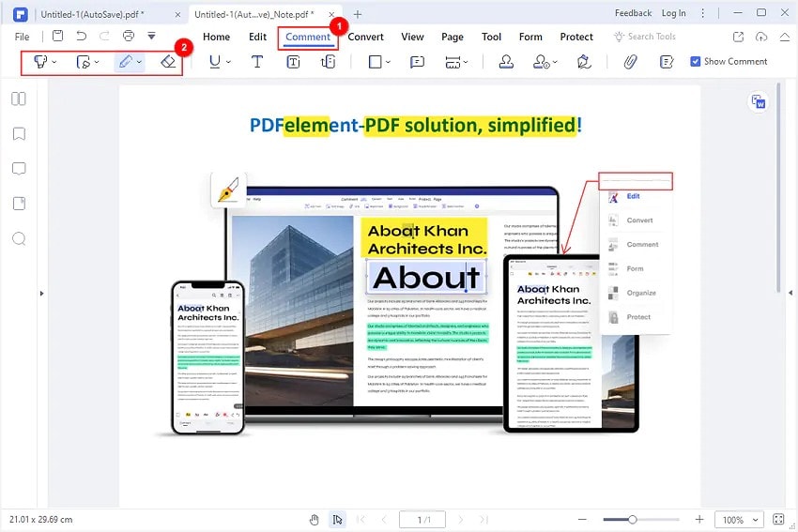Click the cloud upload icon
Image resolution: width=798 pixels, height=532 pixels.
click(x=761, y=37)
